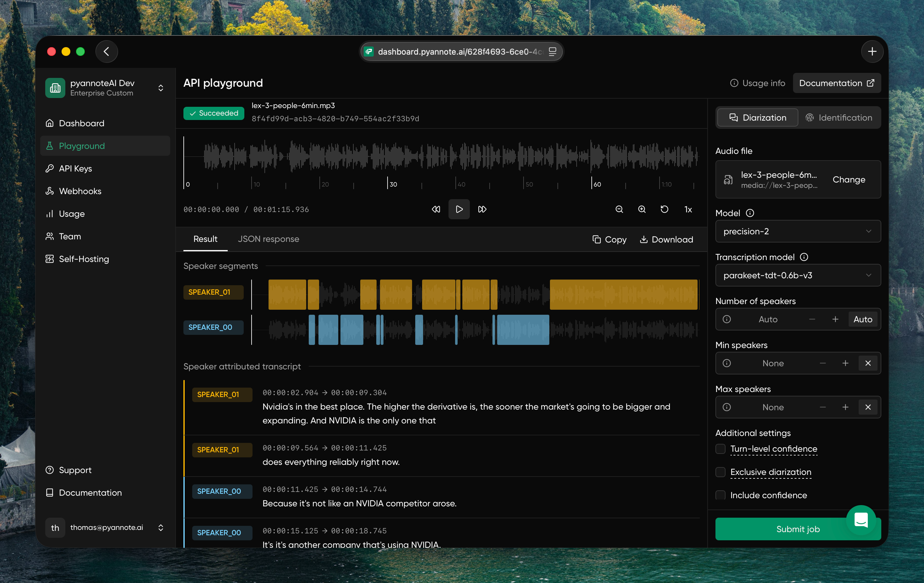924x583 pixels.
Task: Switch to the Identification tab
Action: (x=839, y=118)
